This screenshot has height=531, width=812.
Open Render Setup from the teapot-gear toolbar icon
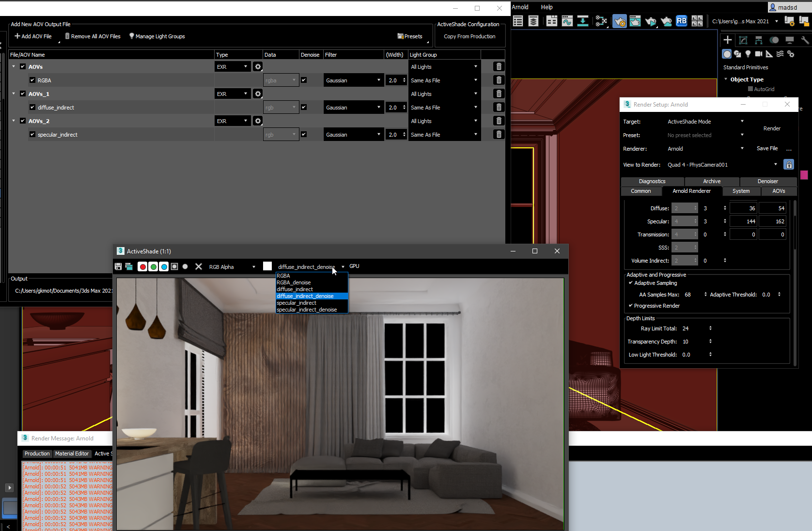click(620, 21)
